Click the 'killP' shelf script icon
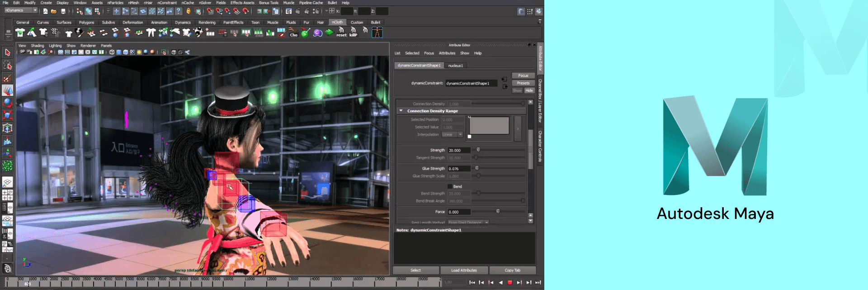 point(354,32)
